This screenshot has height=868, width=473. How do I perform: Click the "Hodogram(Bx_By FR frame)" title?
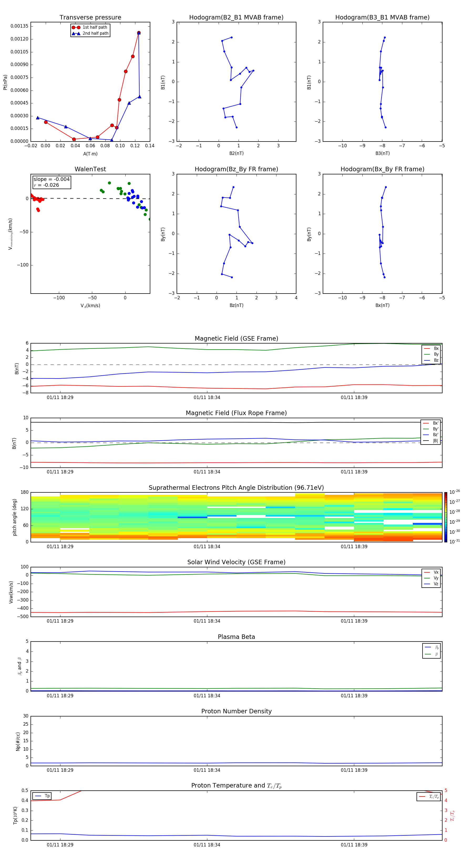[382, 169]
